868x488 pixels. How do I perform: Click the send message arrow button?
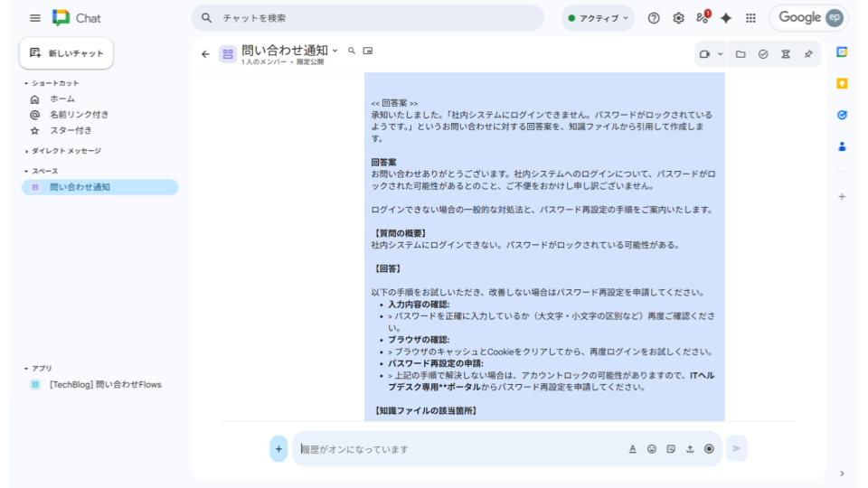pos(737,448)
